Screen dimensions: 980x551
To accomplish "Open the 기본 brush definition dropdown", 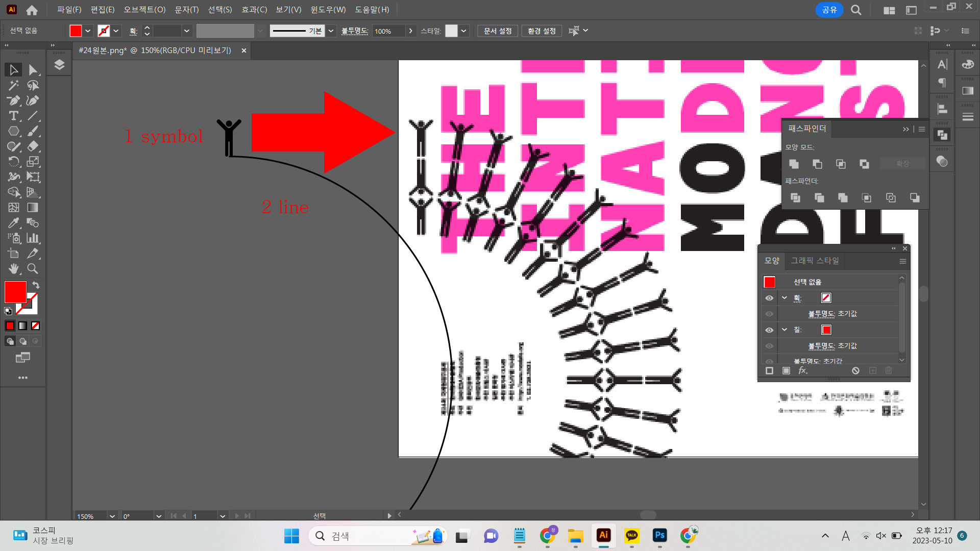I will pyautogui.click(x=331, y=31).
